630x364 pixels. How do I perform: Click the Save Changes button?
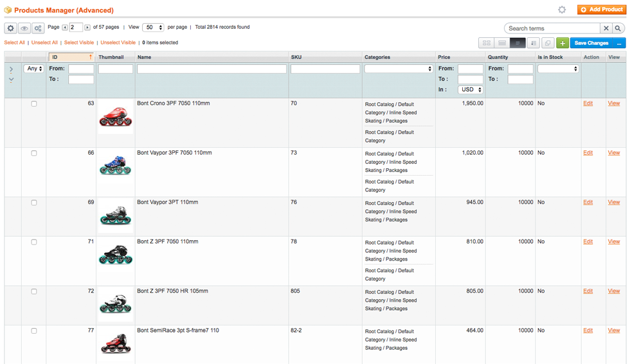pos(591,43)
